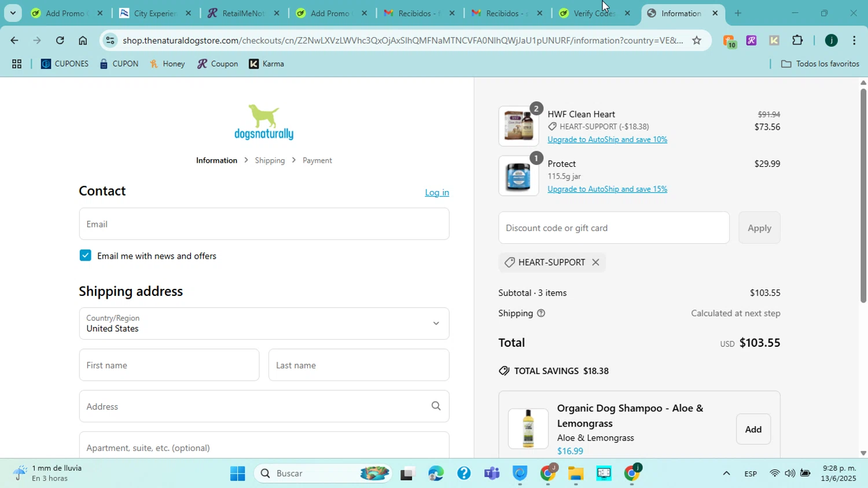Viewport: 868px width, 488px height.
Task: Focus the Last name field
Action: [x=359, y=365]
